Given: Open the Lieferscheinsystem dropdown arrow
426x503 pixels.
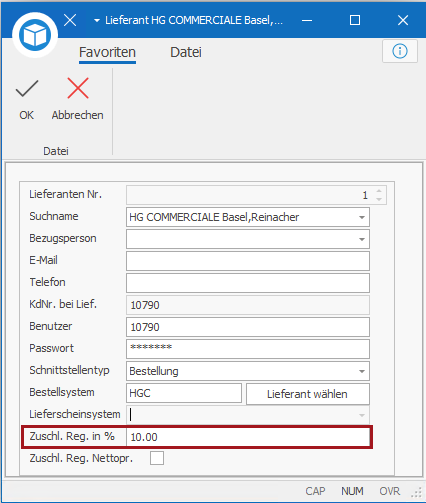Looking at the screenshot, I should pyautogui.click(x=362, y=415).
